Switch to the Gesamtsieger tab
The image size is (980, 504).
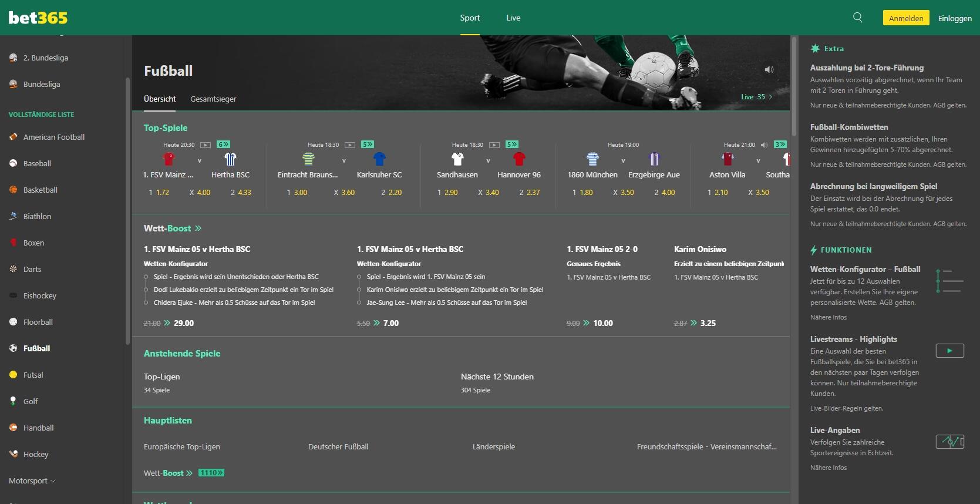[x=213, y=99]
